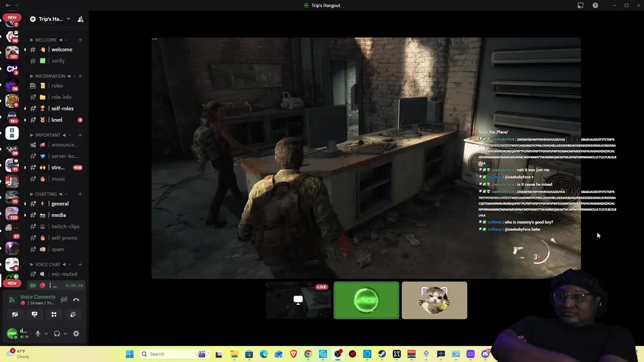Open the level channel
Viewport: 644px width, 362px height.
56,120
